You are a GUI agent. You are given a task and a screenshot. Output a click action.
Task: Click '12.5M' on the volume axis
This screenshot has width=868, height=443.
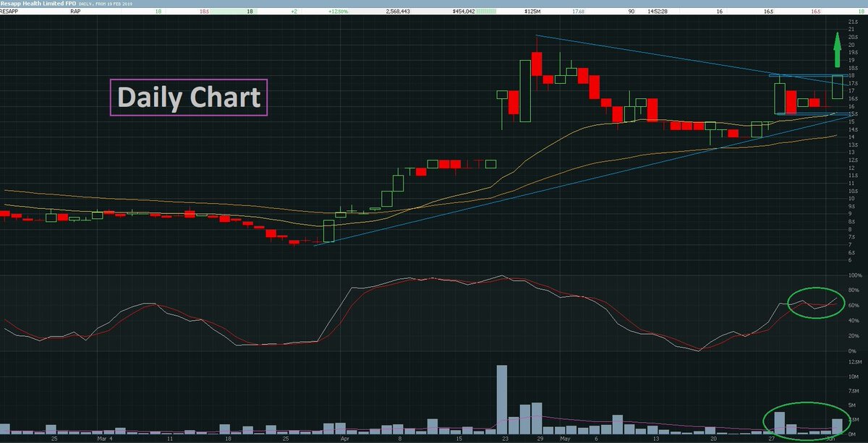click(854, 361)
